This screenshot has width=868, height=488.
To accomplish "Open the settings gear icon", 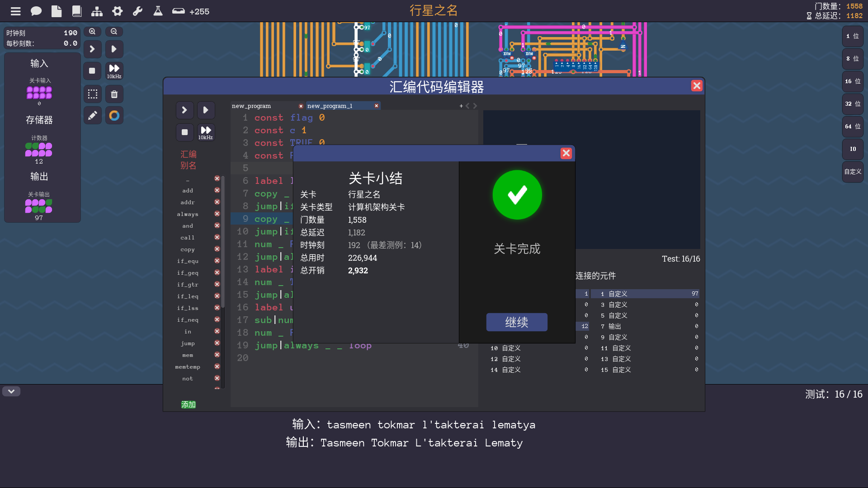I will click(x=118, y=11).
